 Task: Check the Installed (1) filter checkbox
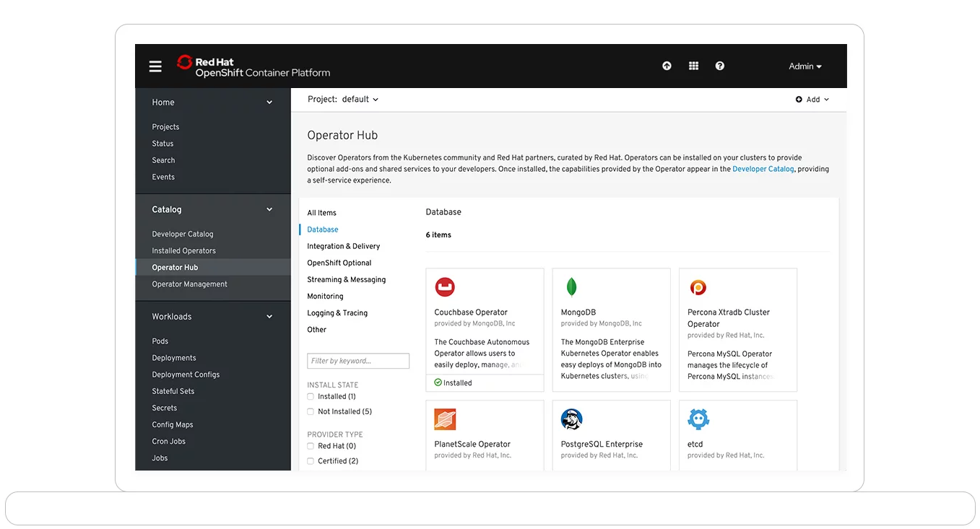[x=311, y=396]
